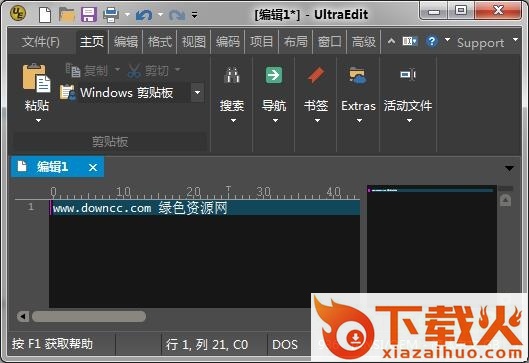Expand the 剪切 dropdown arrow
Screen dimensions: 529x363
click(x=177, y=69)
